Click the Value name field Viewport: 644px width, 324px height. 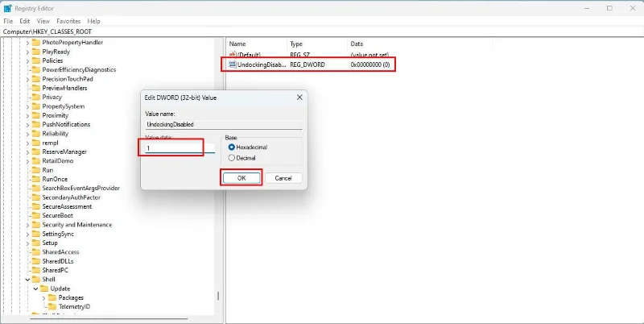coord(224,124)
